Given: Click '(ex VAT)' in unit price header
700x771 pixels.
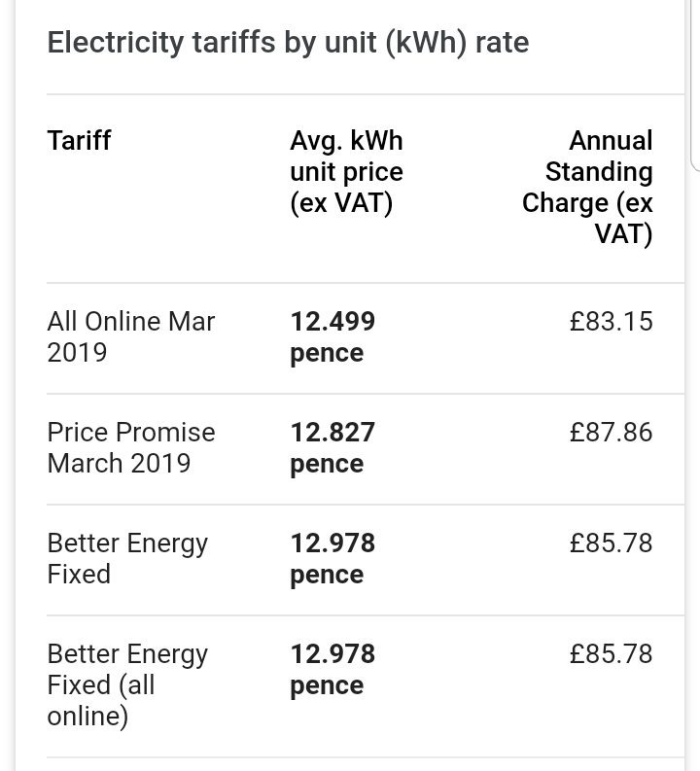Looking at the screenshot, I should pyautogui.click(x=341, y=203).
